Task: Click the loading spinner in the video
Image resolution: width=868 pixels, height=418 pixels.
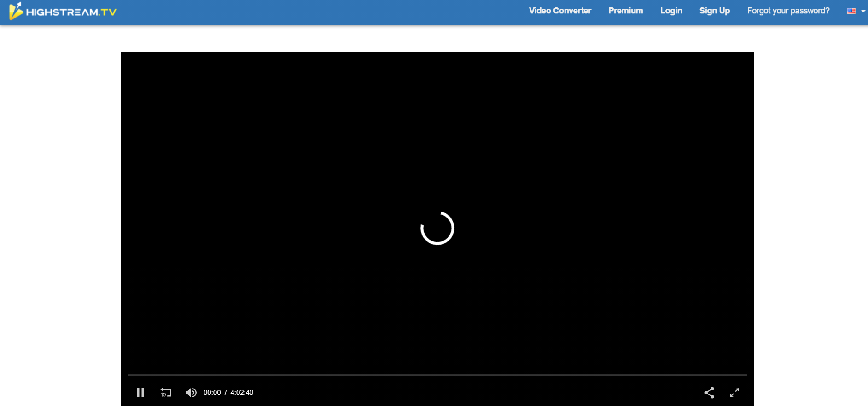Action: (437, 228)
